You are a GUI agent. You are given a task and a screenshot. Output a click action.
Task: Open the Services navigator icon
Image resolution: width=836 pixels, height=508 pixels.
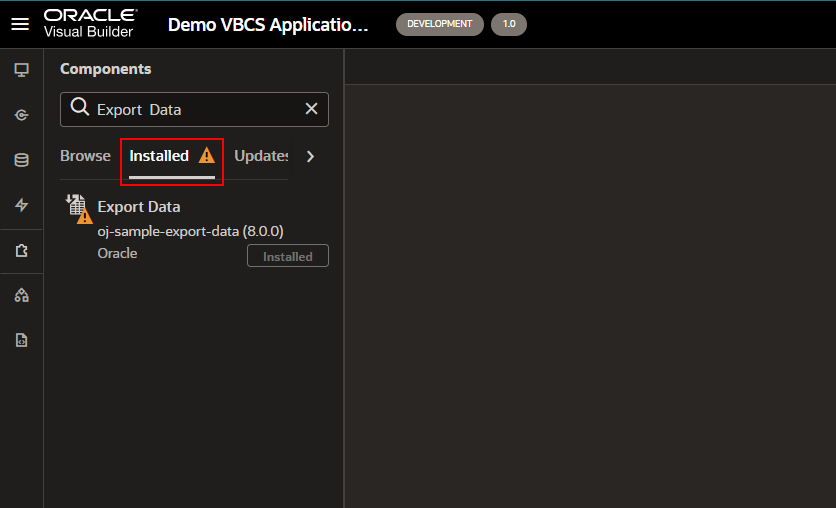(x=21, y=115)
